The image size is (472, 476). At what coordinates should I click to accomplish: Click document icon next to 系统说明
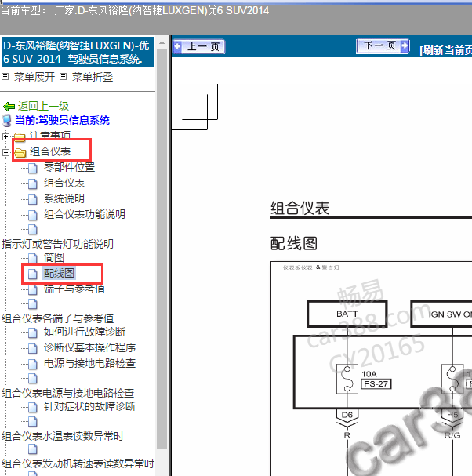click(32, 199)
